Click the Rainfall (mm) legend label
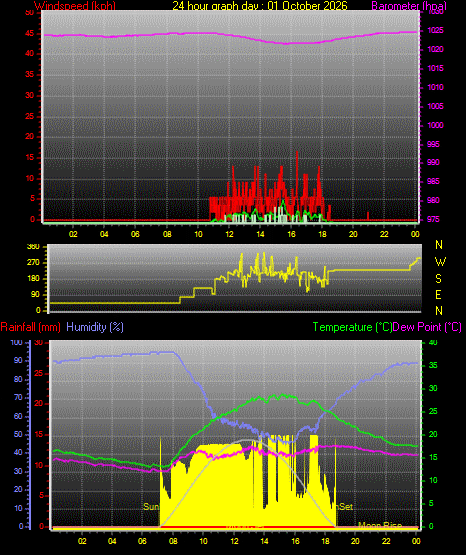This screenshot has width=466, height=555. pyautogui.click(x=30, y=327)
